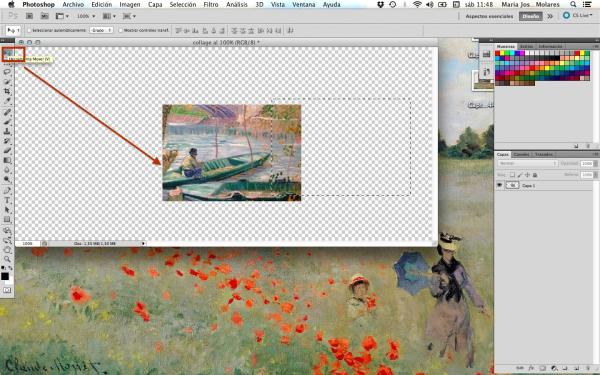The image size is (600, 375).
Task: Select the Type tool
Action: [7, 200]
